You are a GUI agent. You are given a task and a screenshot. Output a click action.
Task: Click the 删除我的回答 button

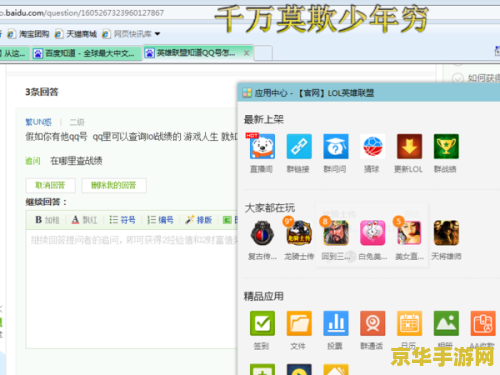(114, 185)
